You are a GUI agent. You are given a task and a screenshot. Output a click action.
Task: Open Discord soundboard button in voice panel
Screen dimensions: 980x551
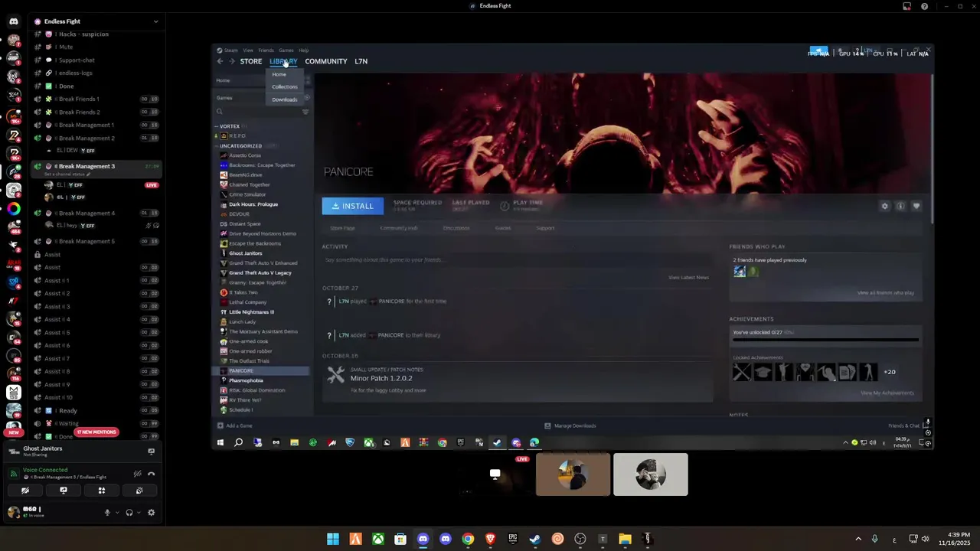(x=139, y=491)
